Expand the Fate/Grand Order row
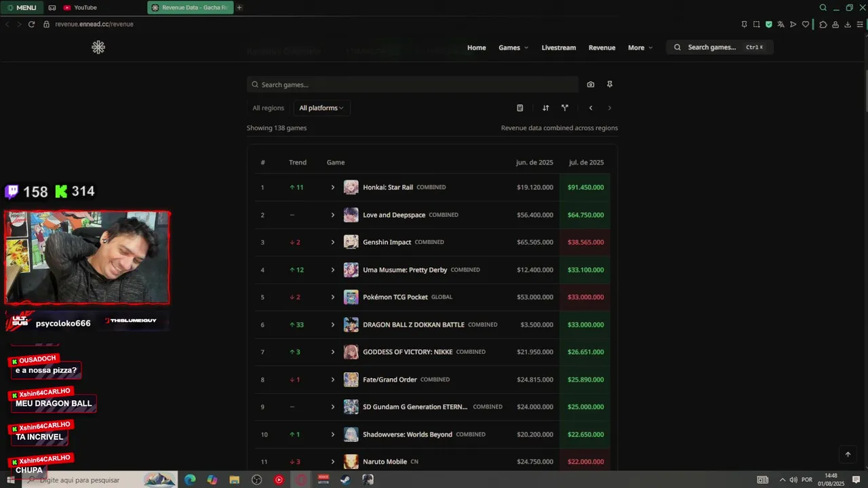868x488 pixels. 332,380
